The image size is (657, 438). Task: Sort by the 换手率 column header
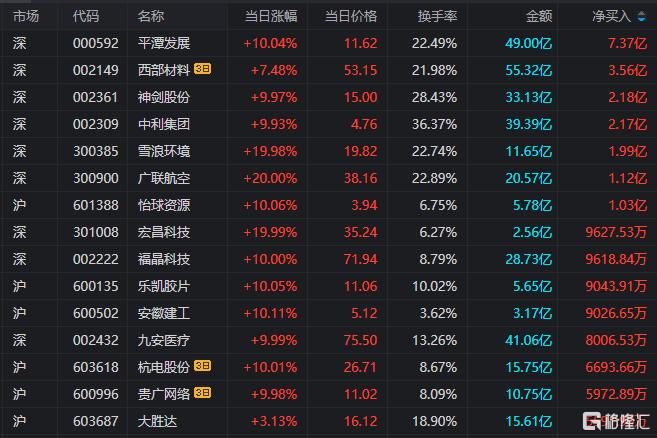437,16
